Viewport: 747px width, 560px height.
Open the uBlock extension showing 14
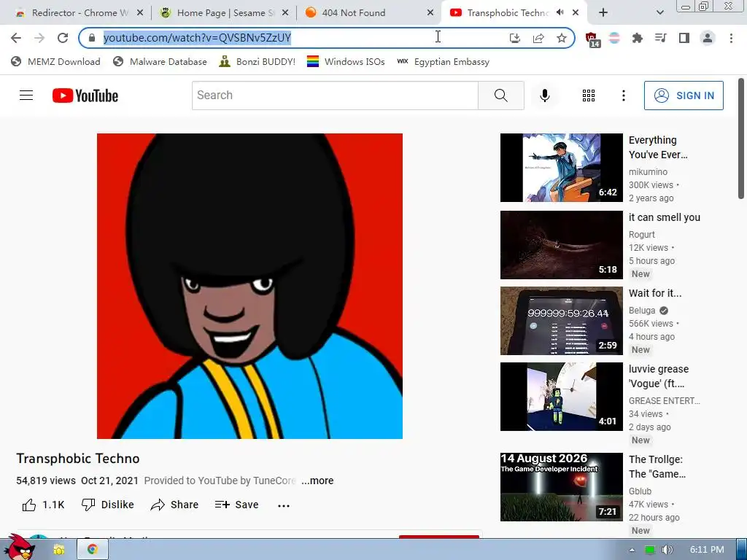(x=592, y=39)
